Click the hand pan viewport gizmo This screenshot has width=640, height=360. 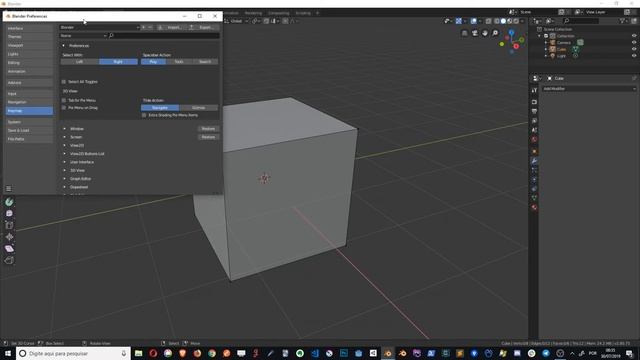point(484,33)
